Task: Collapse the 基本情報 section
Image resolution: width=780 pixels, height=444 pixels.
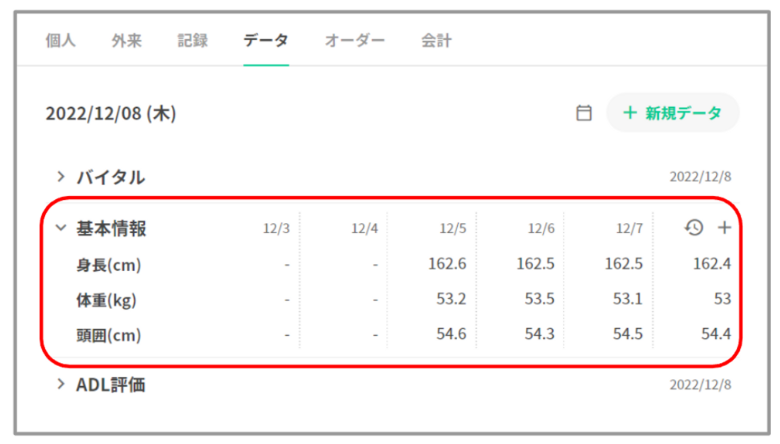Action: [x=61, y=228]
